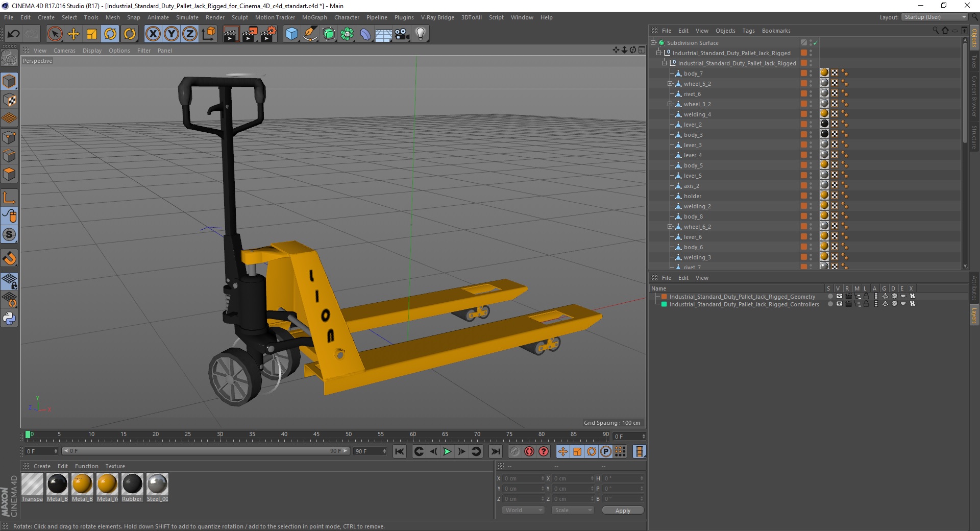The height and width of the screenshot is (531, 980).
Task: Toggle Z axis lock
Action: tap(190, 34)
